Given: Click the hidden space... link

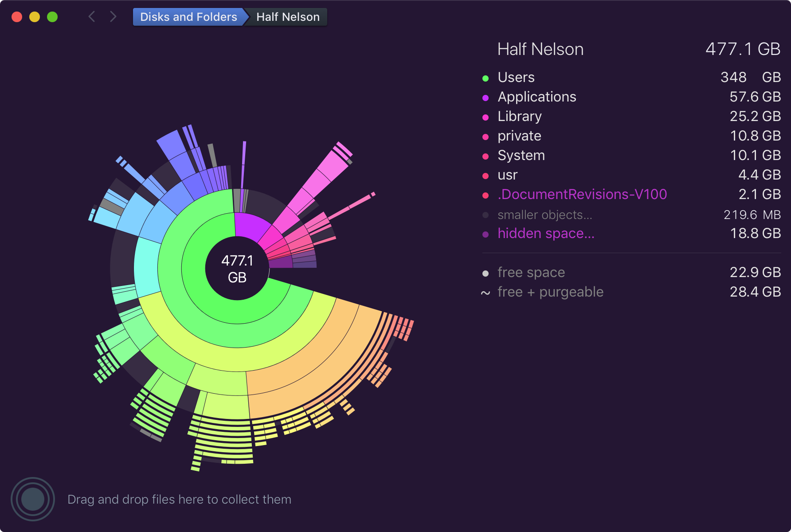Looking at the screenshot, I should 546,234.
